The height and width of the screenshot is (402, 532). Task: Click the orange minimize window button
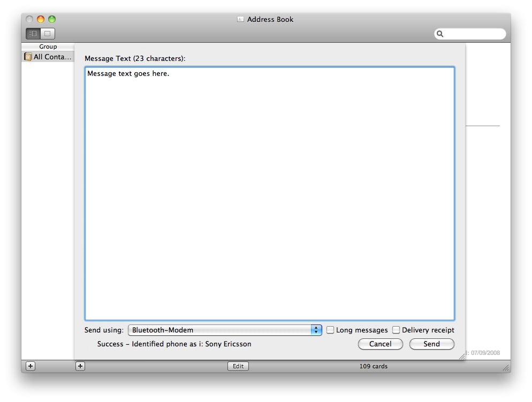[x=41, y=19]
